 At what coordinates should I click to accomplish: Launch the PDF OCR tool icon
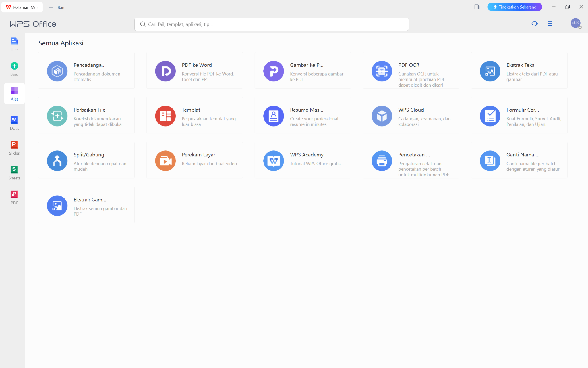[382, 71]
